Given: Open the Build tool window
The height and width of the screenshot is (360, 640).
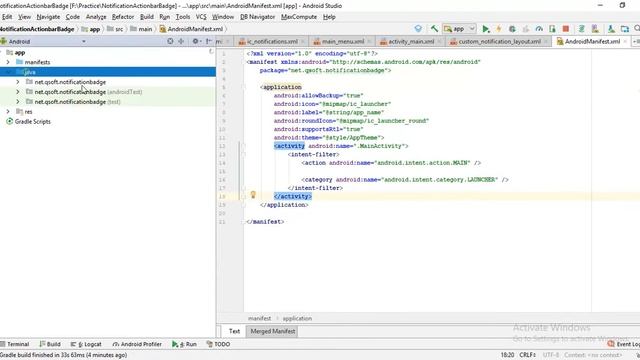Looking at the screenshot, I should 50,344.
